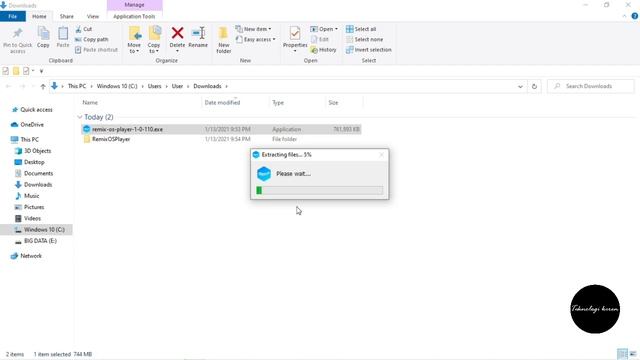Open Pictures in sidebar

[x=29, y=207]
